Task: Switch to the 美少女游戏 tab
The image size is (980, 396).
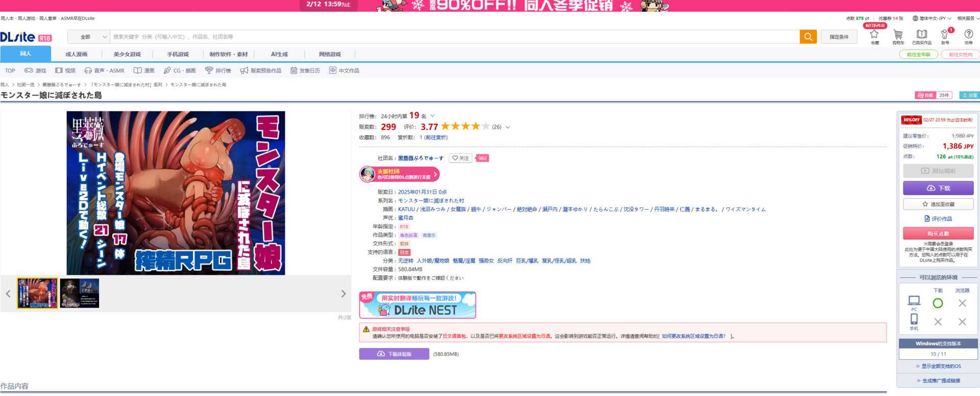Action: tap(127, 54)
